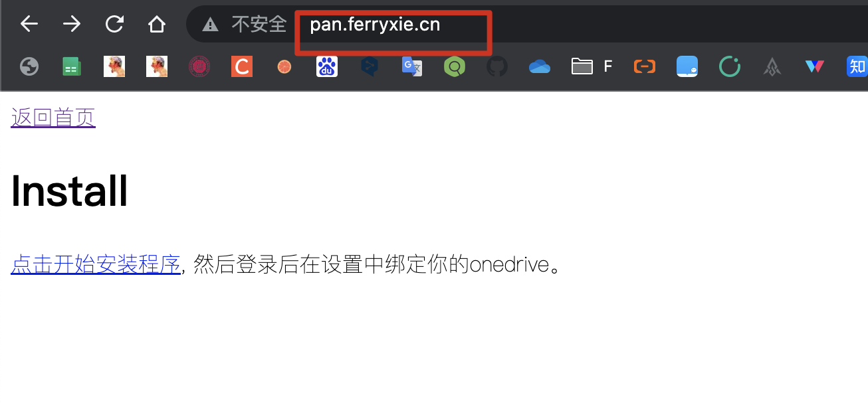Click the 不安全 site security label
The height and width of the screenshot is (405, 868).
[259, 25]
